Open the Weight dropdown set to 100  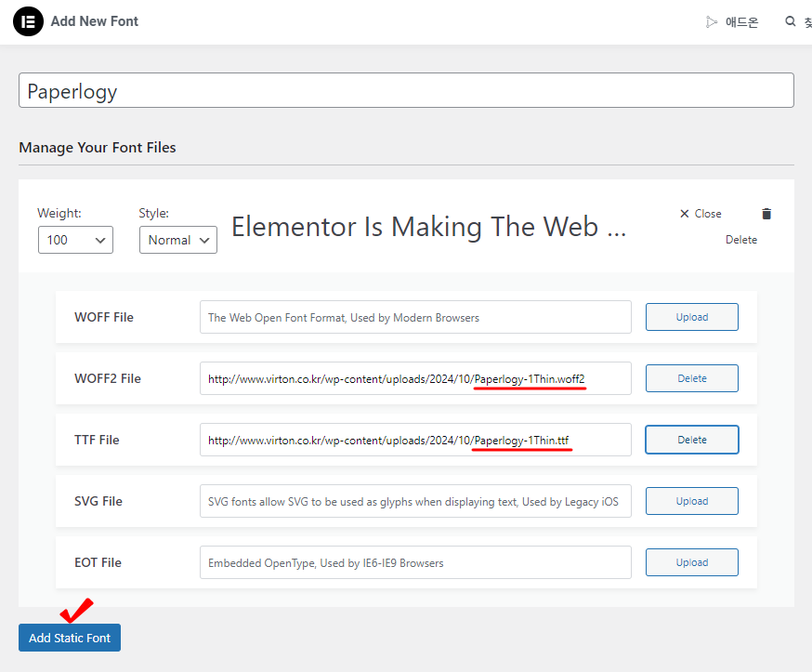point(75,240)
